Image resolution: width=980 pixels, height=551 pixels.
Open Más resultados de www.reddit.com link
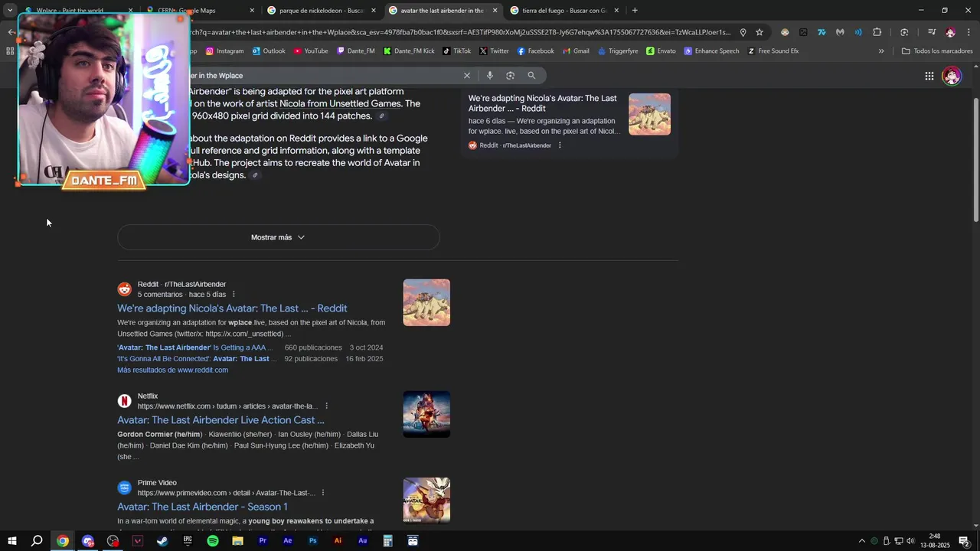172,370
